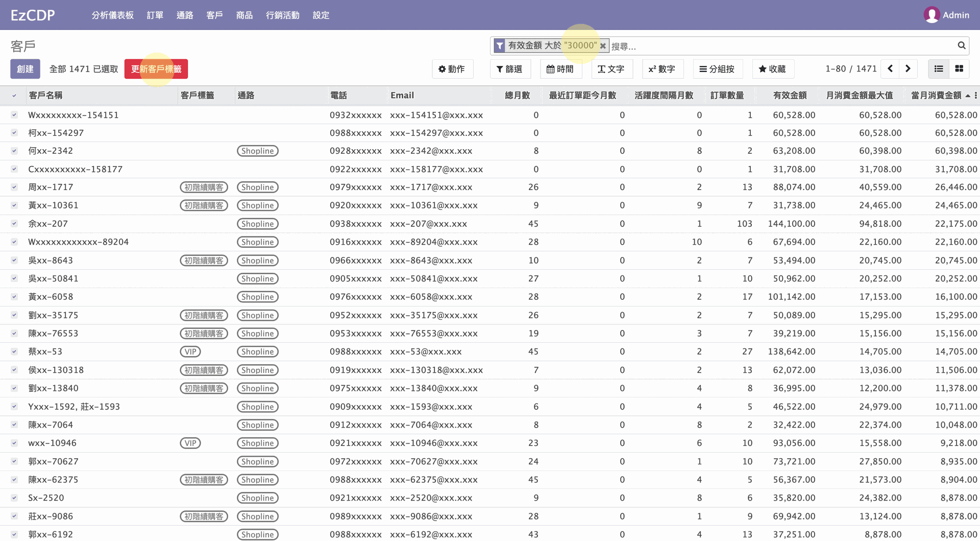Click the EzCDP logo
The image size is (980, 541).
click(33, 15)
